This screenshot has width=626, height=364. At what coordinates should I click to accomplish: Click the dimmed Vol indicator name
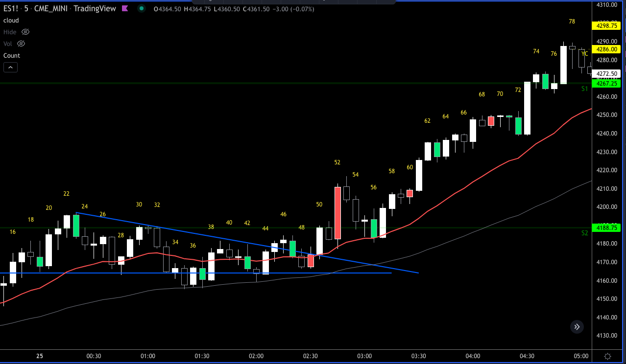pos(8,44)
